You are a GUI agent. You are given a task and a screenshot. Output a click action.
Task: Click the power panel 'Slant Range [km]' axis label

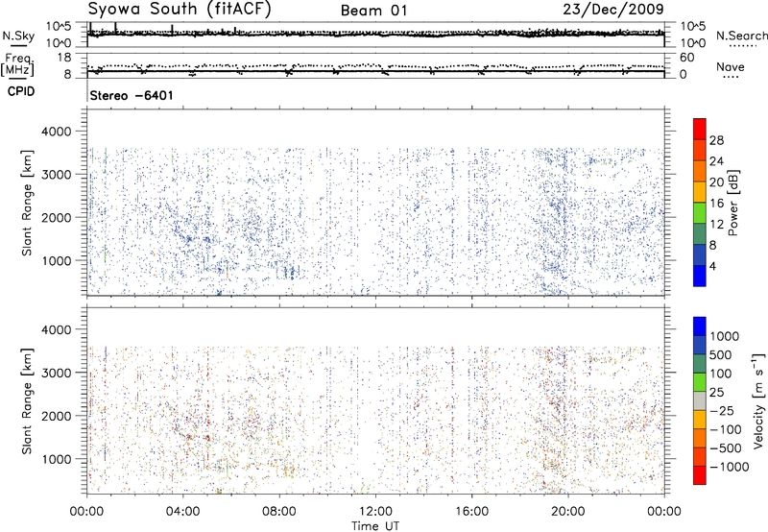pyautogui.click(x=27, y=203)
